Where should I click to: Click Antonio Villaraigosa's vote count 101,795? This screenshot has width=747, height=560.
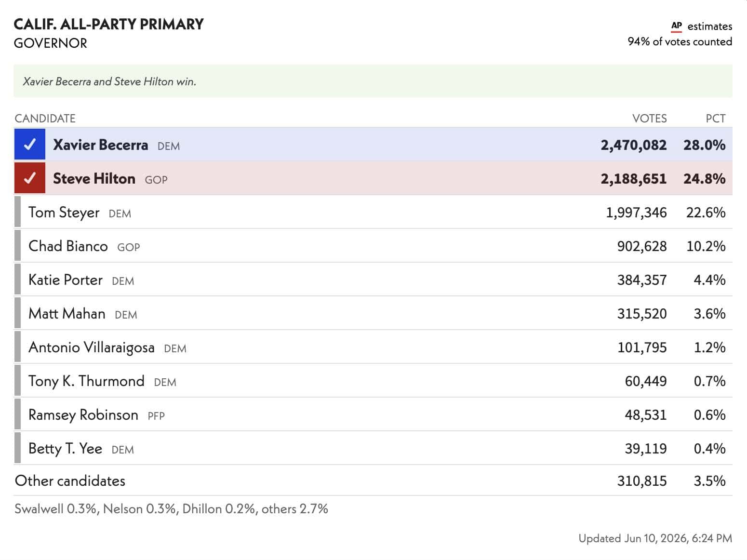pyautogui.click(x=642, y=347)
